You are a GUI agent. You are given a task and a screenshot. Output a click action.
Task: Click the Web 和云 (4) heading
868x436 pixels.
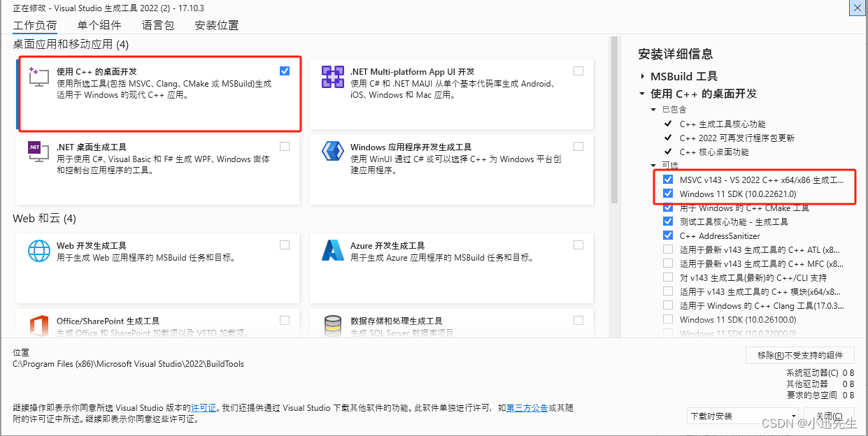[44, 219]
